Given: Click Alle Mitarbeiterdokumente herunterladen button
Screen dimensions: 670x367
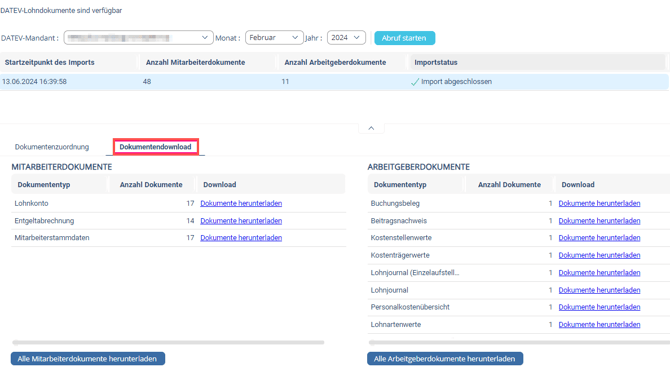Looking at the screenshot, I should tap(88, 359).
